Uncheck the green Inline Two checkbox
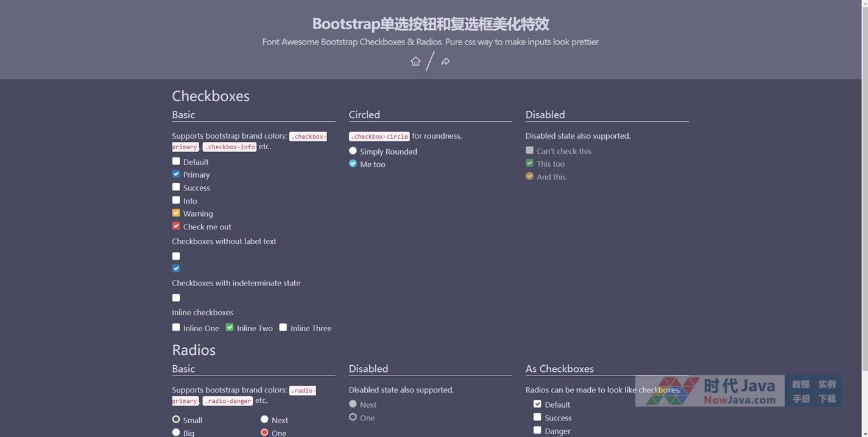Image resolution: width=868 pixels, height=437 pixels. 230,327
